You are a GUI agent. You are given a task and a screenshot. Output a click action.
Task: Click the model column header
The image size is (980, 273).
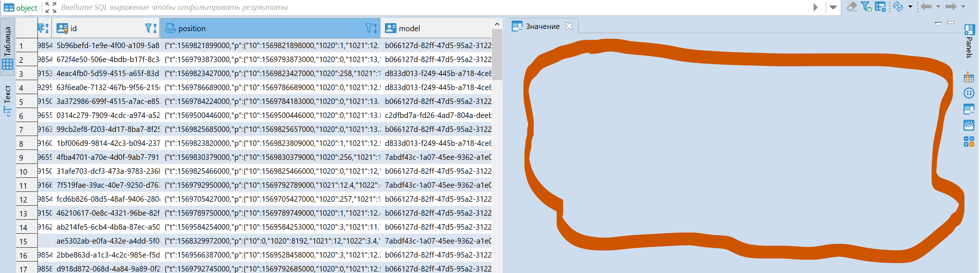pos(436,28)
